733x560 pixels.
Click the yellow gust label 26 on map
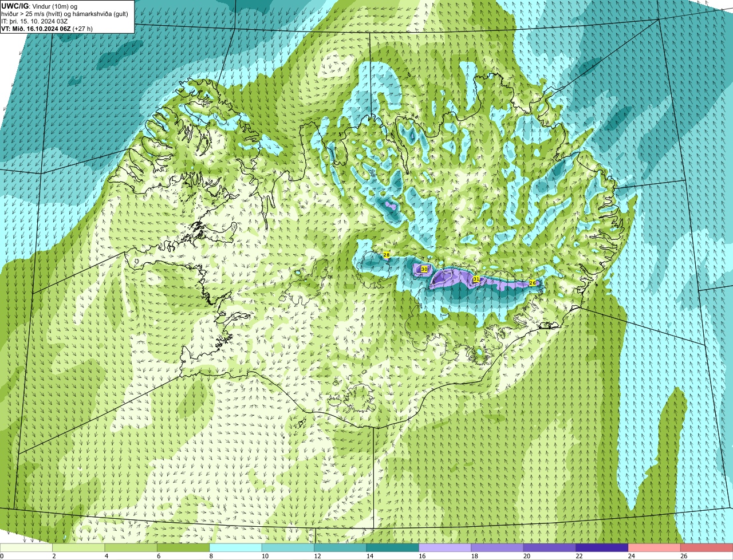[533, 283]
